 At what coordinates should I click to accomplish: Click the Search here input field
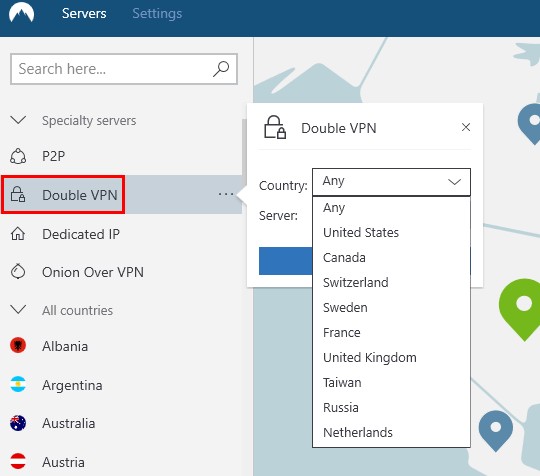(x=112, y=69)
